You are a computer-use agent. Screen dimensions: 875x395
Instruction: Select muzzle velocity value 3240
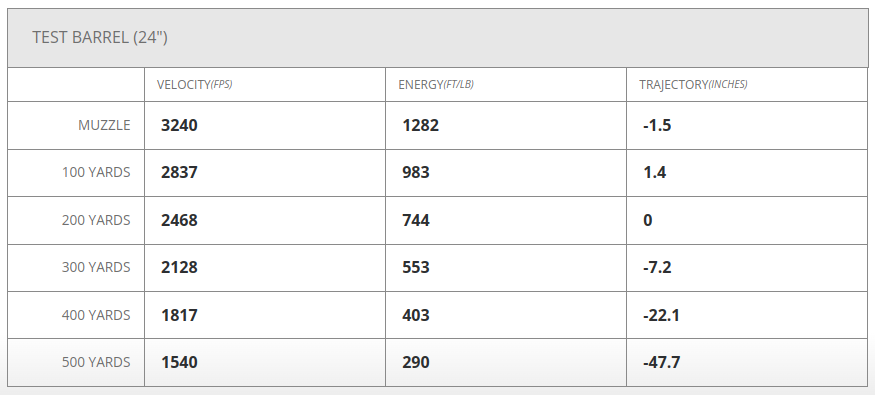(x=179, y=125)
